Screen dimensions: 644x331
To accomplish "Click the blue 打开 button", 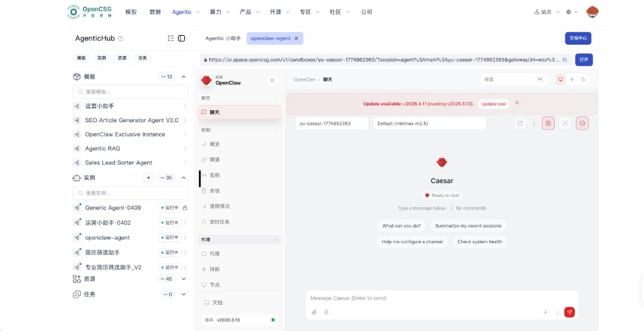I will (584, 60).
